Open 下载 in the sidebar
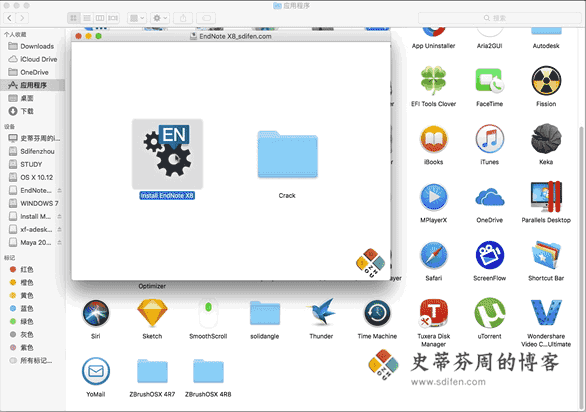Screen dimensions: 586x412 33,111
